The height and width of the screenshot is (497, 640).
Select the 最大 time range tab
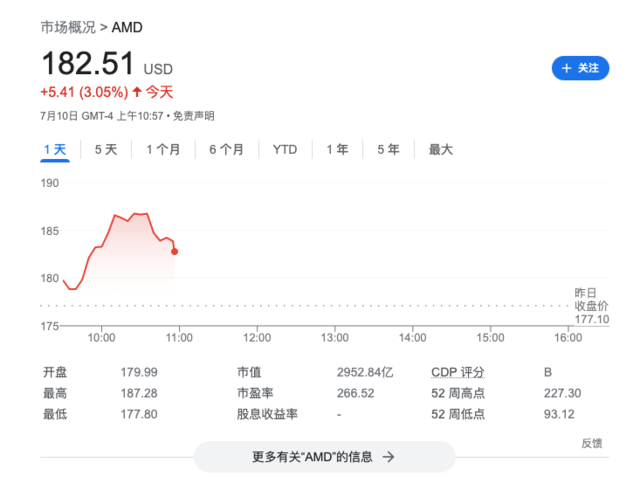[x=441, y=150]
